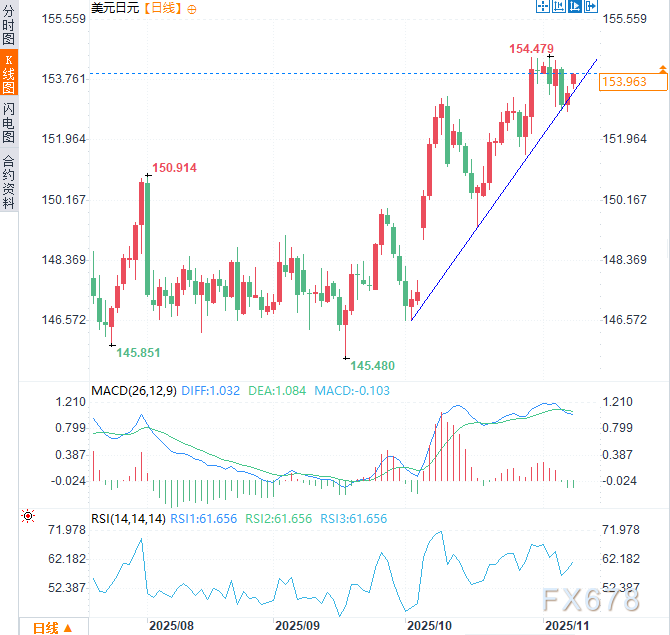Click the 145.480 low price marker

(x=372, y=366)
